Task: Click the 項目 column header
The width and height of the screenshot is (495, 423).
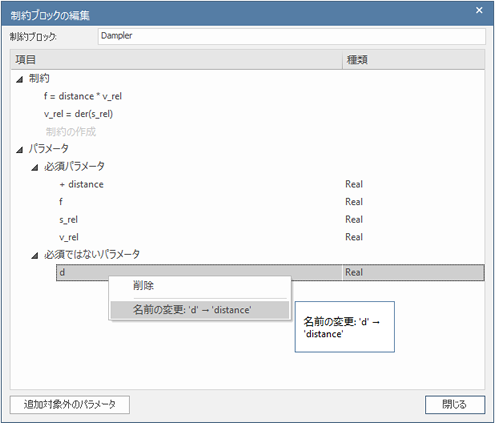Action: tap(177, 60)
